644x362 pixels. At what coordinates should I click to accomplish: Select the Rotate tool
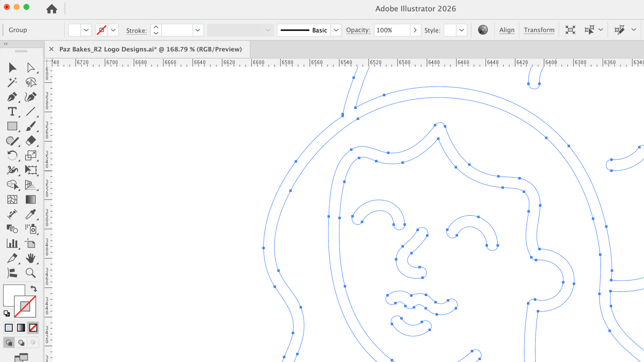pyautogui.click(x=12, y=155)
